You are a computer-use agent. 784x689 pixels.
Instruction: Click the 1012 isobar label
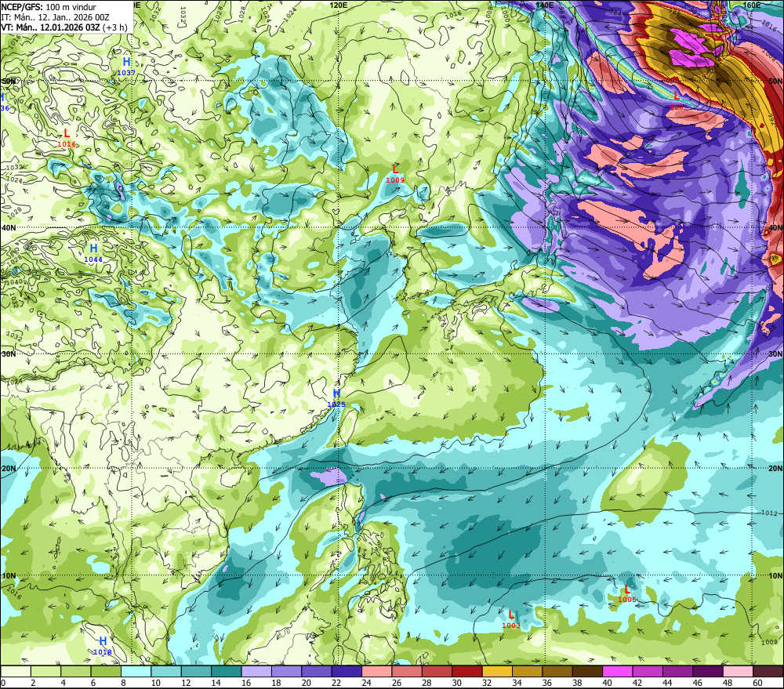click(x=769, y=513)
